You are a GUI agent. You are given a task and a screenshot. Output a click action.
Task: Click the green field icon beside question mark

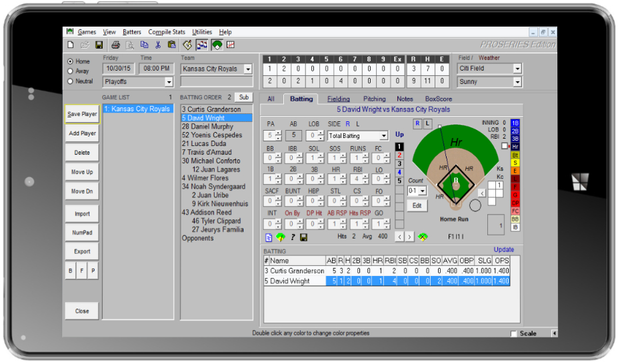click(x=281, y=237)
